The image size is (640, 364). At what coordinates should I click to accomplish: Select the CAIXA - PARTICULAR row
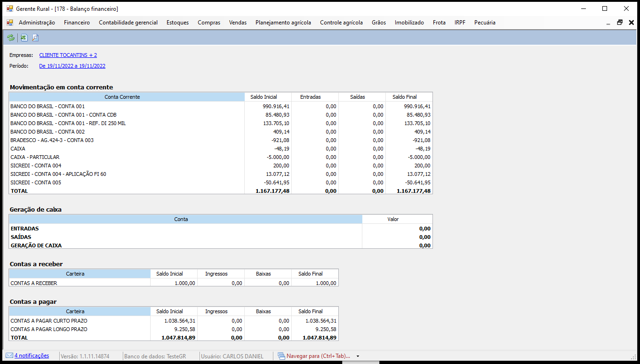pyautogui.click(x=221, y=157)
